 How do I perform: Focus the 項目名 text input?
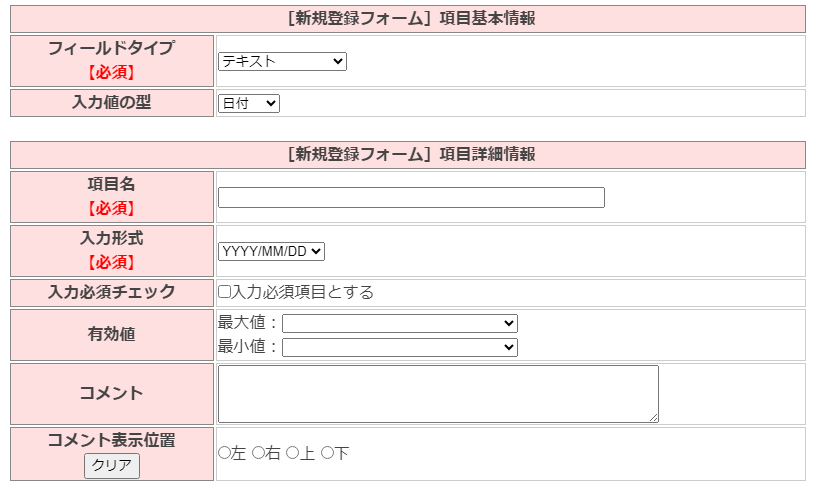[x=411, y=198]
